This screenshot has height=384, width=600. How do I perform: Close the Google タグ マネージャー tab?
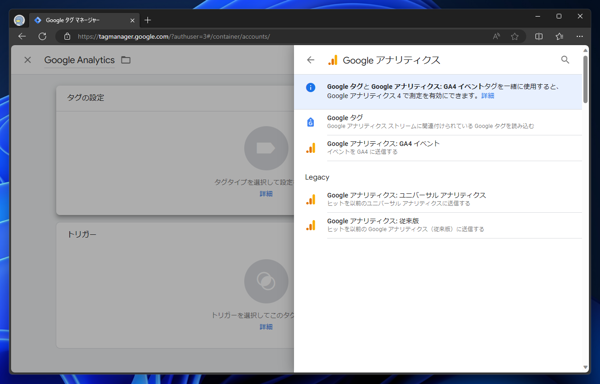click(132, 20)
